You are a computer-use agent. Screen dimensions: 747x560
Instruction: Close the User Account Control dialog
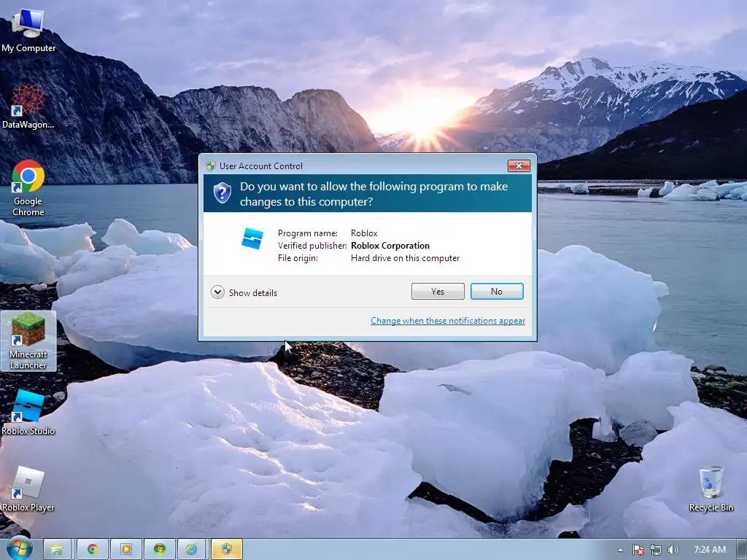(519, 166)
